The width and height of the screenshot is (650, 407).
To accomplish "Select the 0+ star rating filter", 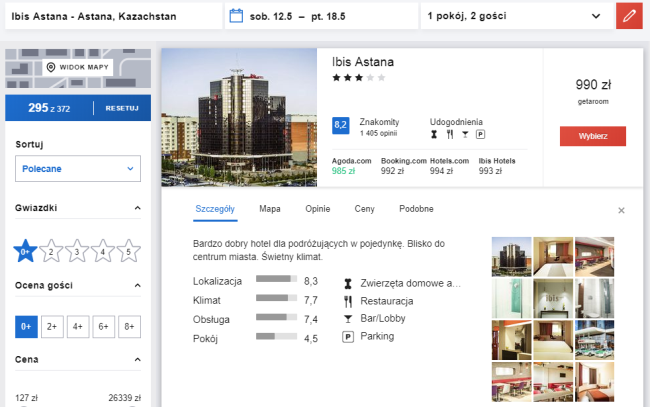I will click(x=25, y=250).
